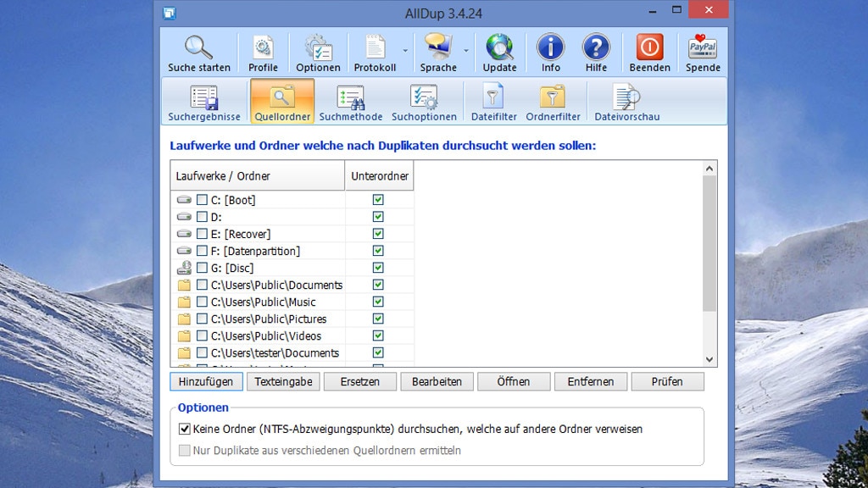Click the Bearbeiten button

point(437,382)
